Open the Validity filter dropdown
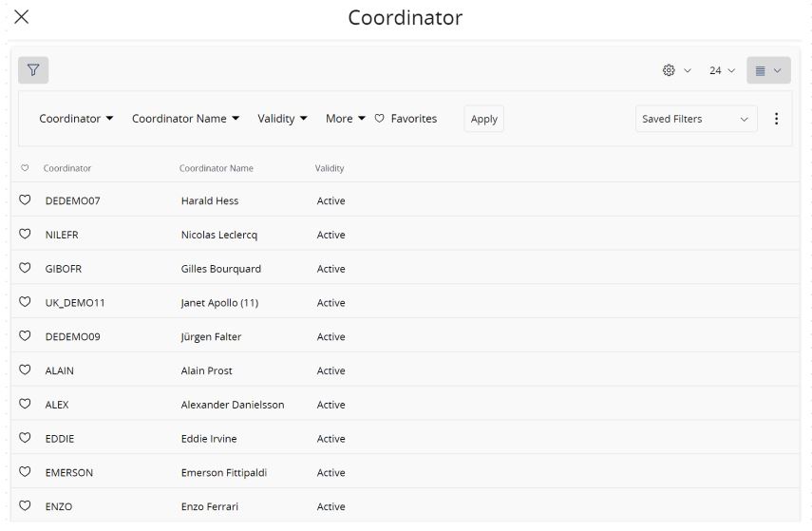The height and width of the screenshot is (531, 812). [x=282, y=119]
